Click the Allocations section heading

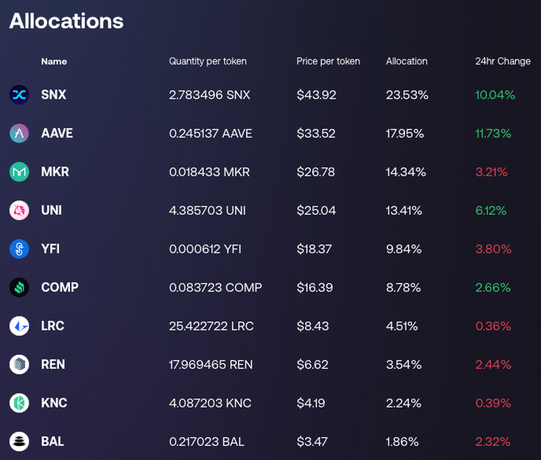(x=66, y=21)
